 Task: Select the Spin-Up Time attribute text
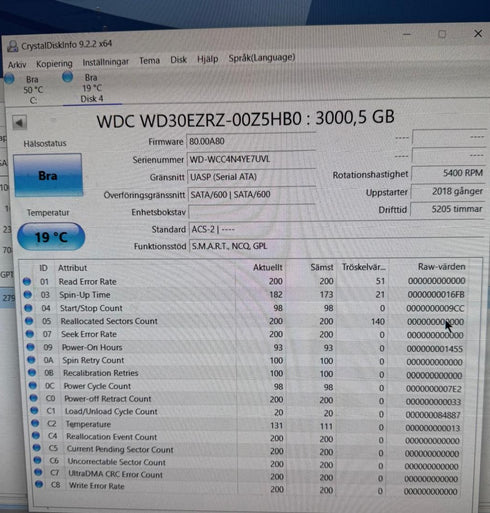(85, 295)
